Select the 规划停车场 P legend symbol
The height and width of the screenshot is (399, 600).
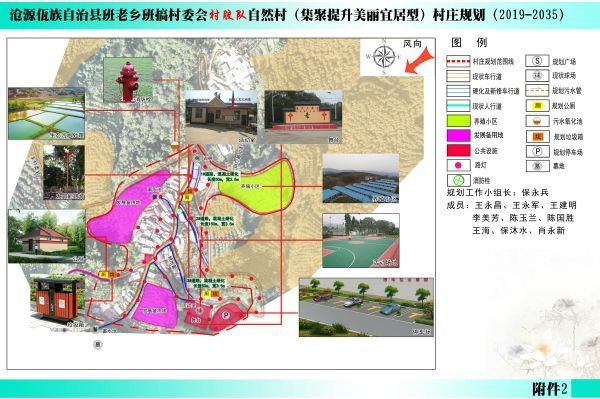pyautogui.click(x=538, y=151)
